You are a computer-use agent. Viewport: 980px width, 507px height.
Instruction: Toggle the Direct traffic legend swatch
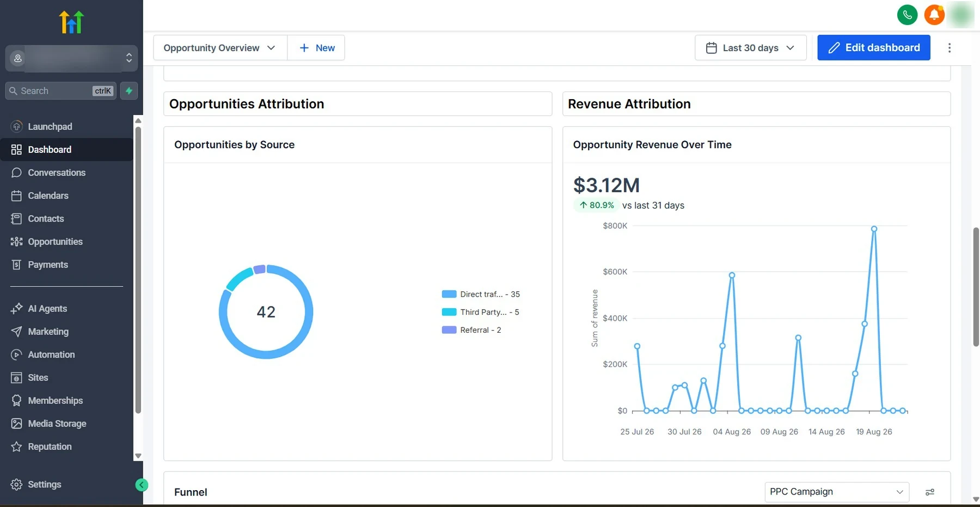(x=449, y=294)
